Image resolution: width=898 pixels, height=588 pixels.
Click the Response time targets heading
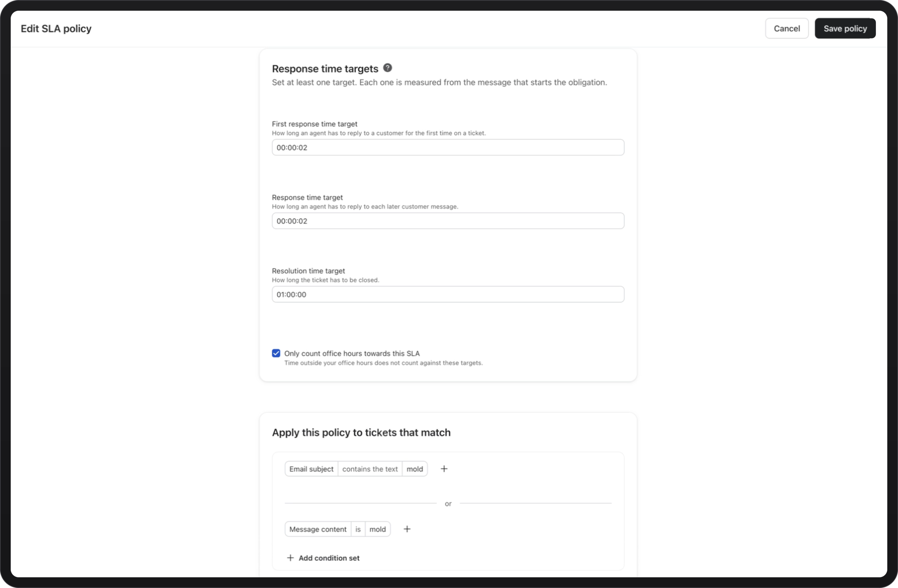point(325,69)
